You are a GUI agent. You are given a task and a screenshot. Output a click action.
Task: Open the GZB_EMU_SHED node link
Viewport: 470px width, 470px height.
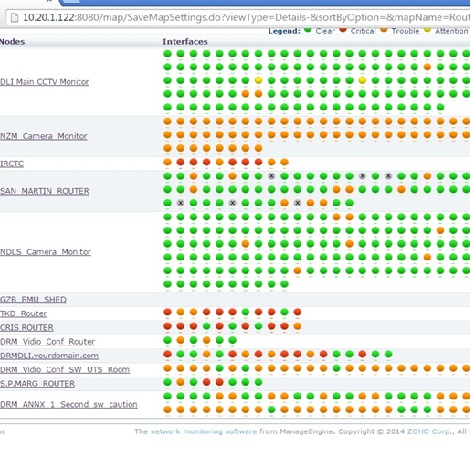[x=33, y=299]
